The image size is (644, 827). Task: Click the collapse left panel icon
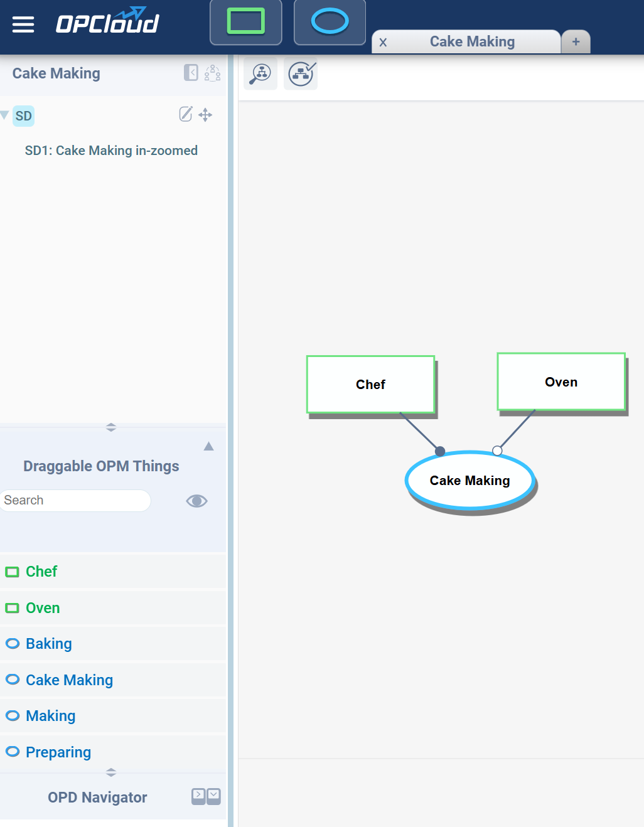click(191, 73)
